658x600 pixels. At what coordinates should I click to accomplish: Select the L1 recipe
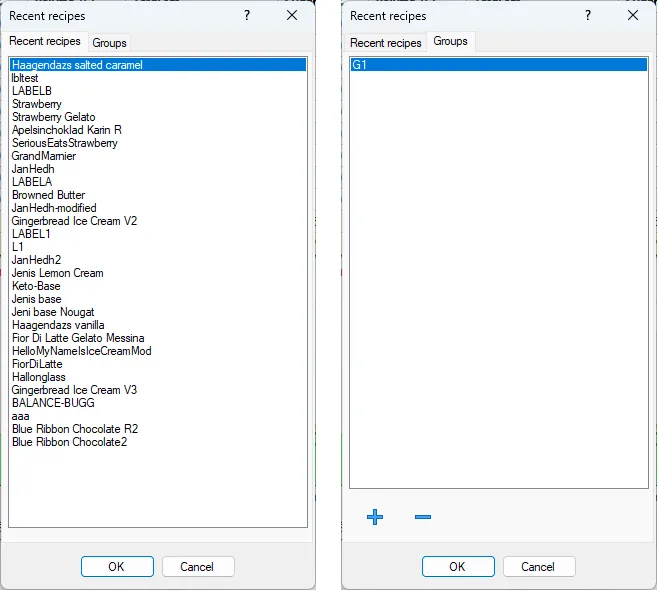[158, 247]
